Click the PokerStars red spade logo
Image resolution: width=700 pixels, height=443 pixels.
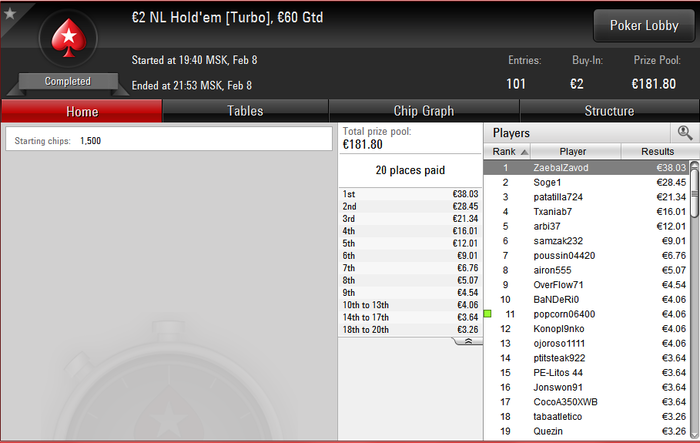68,38
